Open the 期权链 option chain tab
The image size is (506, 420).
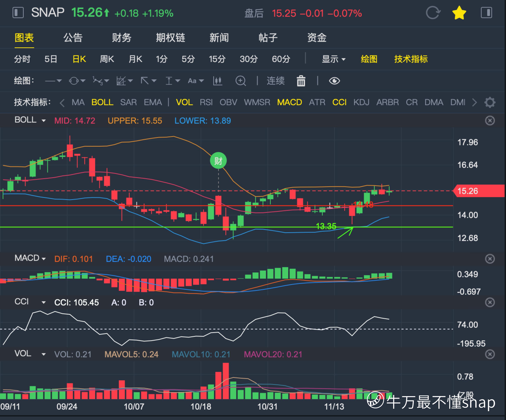click(171, 38)
